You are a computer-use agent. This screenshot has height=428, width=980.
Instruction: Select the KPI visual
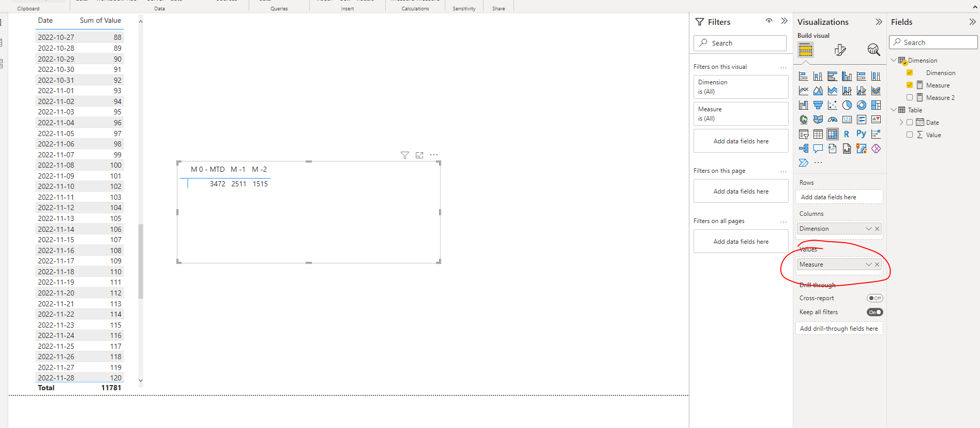tap(876, 120)
